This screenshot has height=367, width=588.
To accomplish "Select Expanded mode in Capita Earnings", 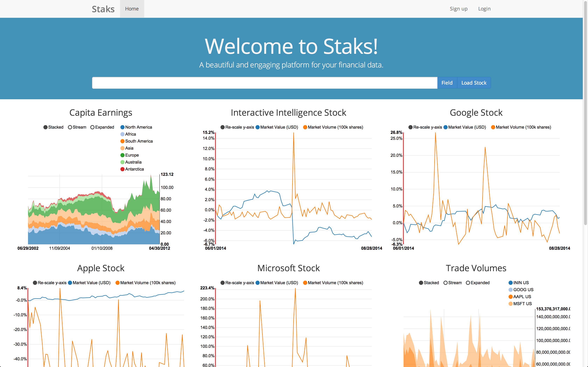I will tap(92, 127).
